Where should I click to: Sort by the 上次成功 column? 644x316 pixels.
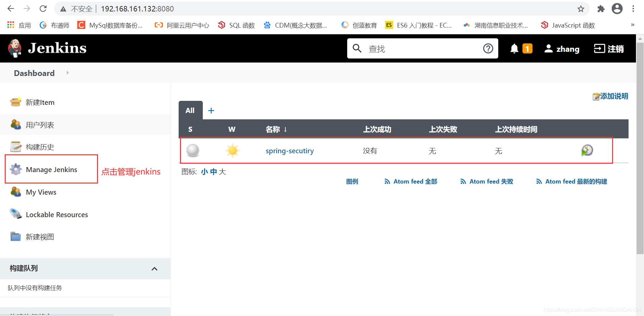coord(377,129)
